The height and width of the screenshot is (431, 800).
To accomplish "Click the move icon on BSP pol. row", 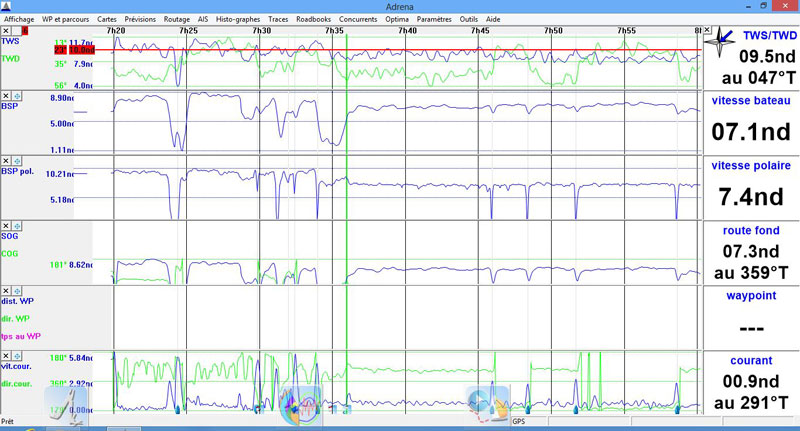I will [x=17, y=161].
